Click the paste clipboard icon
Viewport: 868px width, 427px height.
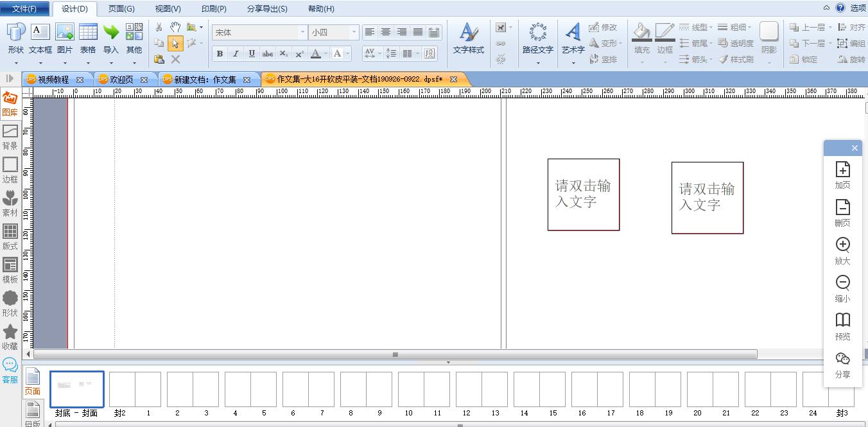pos(159,59)
